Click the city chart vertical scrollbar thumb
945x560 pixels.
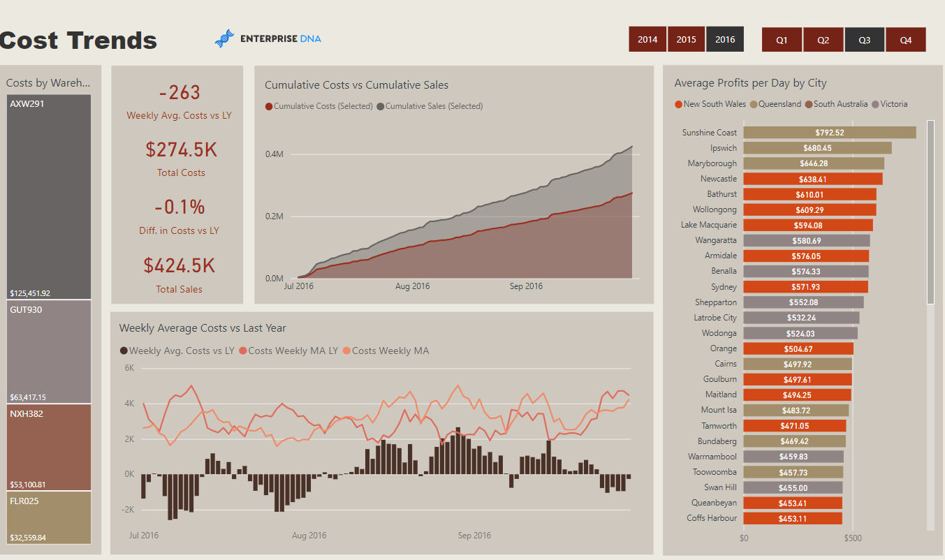(x=930, y=212)
